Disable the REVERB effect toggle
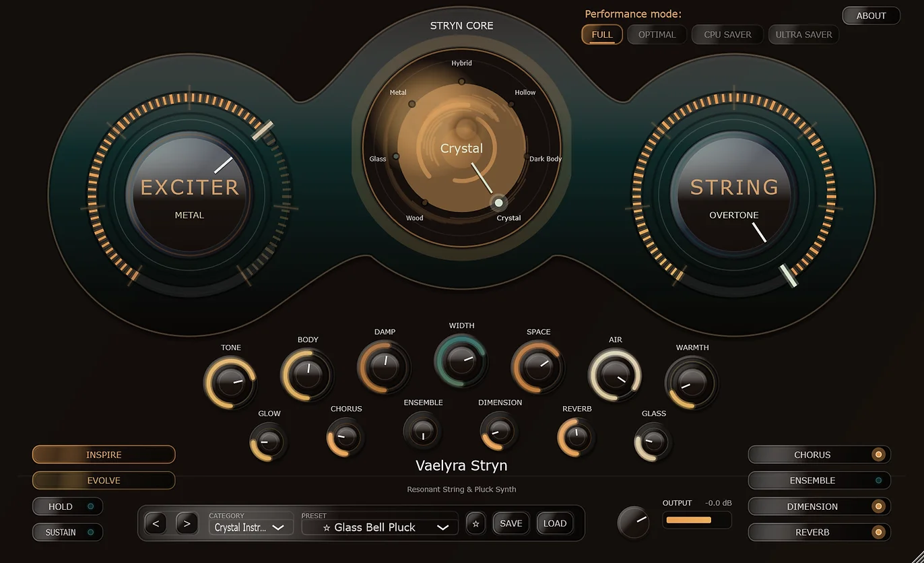Image resolution: width=924 pixels, height=563 pixels. (819, 532)
